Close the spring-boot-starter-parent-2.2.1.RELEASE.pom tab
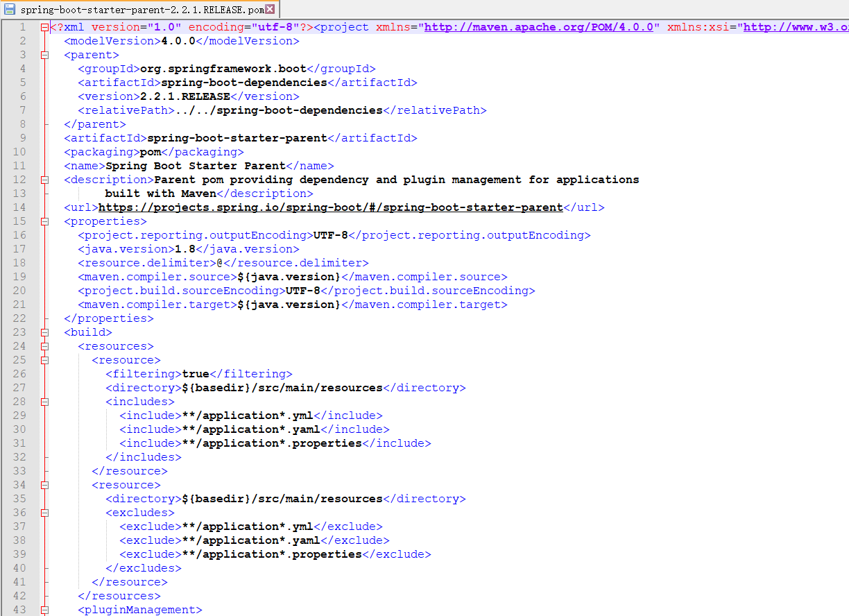849x616 pixels. pos(271,10)
